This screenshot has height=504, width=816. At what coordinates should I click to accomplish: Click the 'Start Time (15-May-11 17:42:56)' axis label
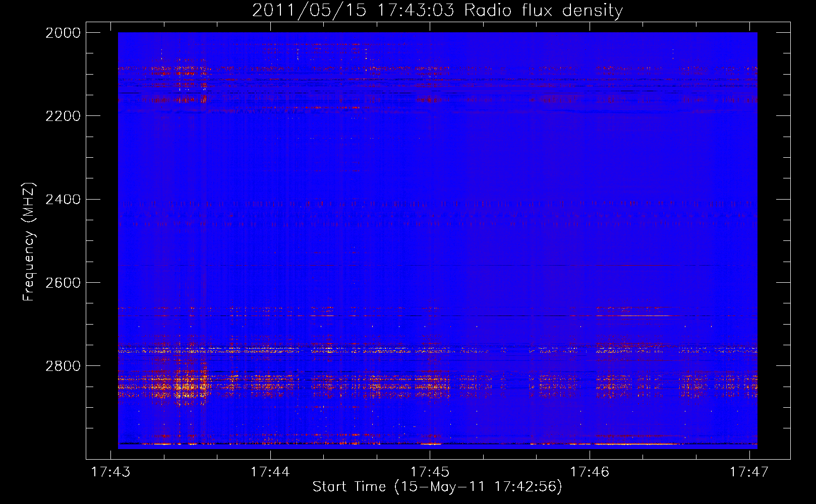point(437,487)
